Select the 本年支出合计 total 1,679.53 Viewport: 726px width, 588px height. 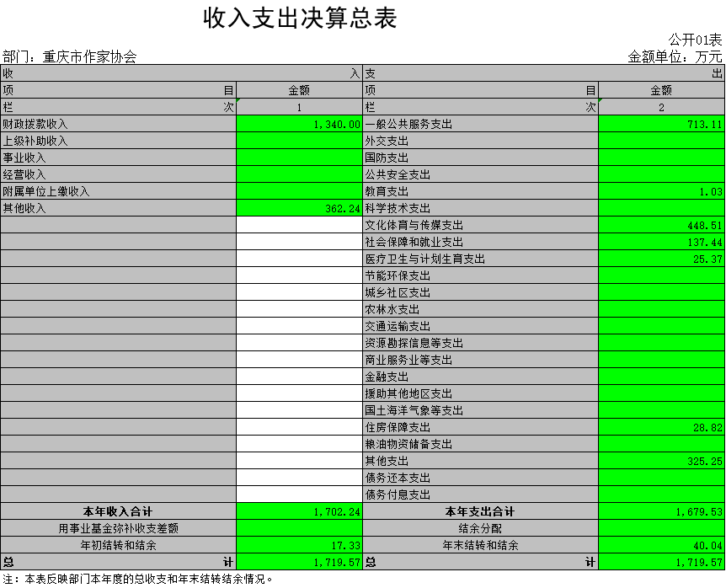coord(661,511)
